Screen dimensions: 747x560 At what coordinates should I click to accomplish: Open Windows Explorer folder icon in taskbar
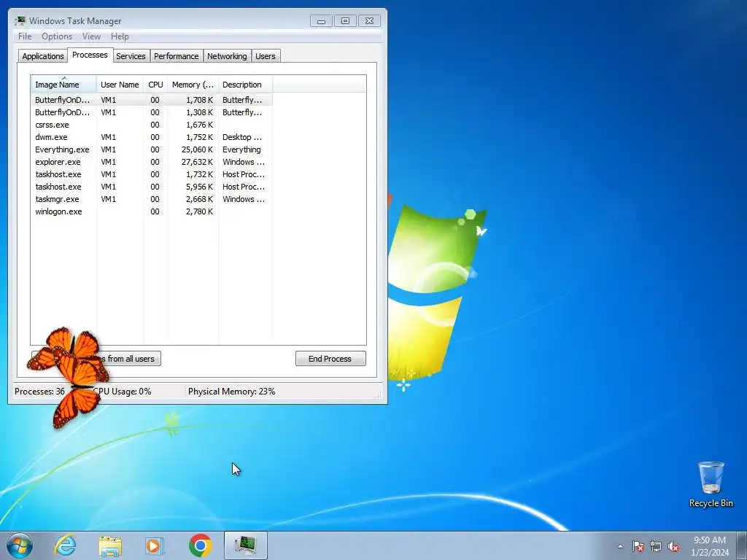click(110, 545)
